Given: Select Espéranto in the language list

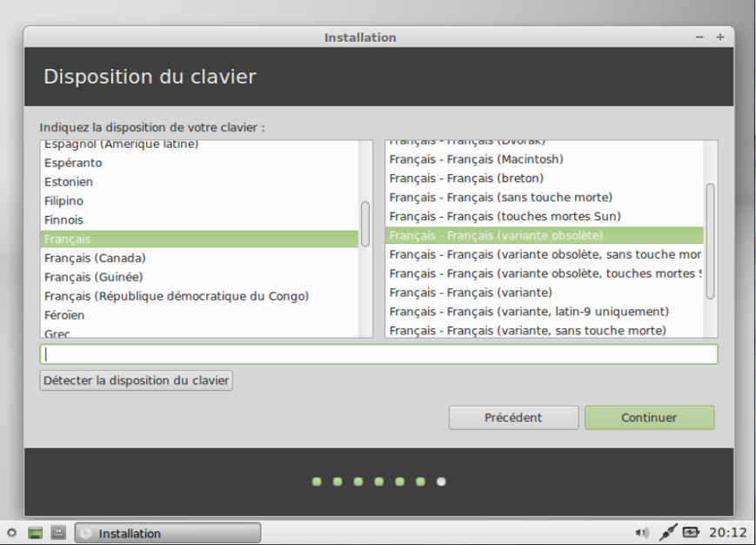Looking at the screenshot, I should point(199,163).
